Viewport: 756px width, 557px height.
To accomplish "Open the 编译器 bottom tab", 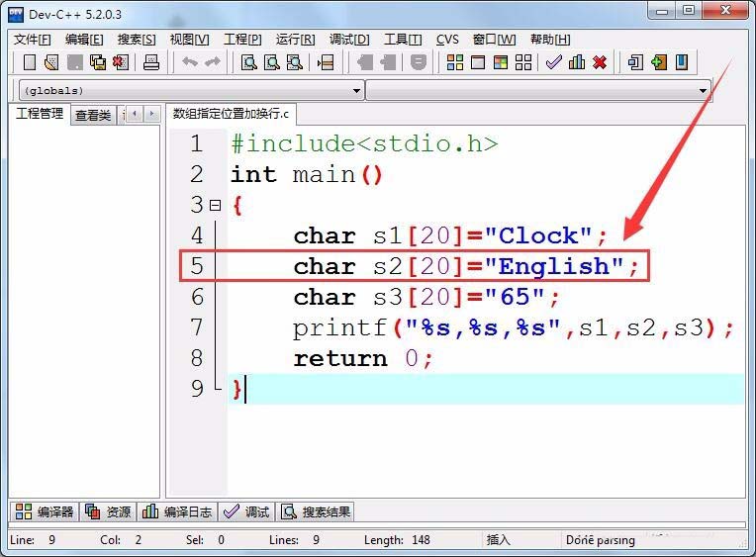I will click(x=44, y=511).
